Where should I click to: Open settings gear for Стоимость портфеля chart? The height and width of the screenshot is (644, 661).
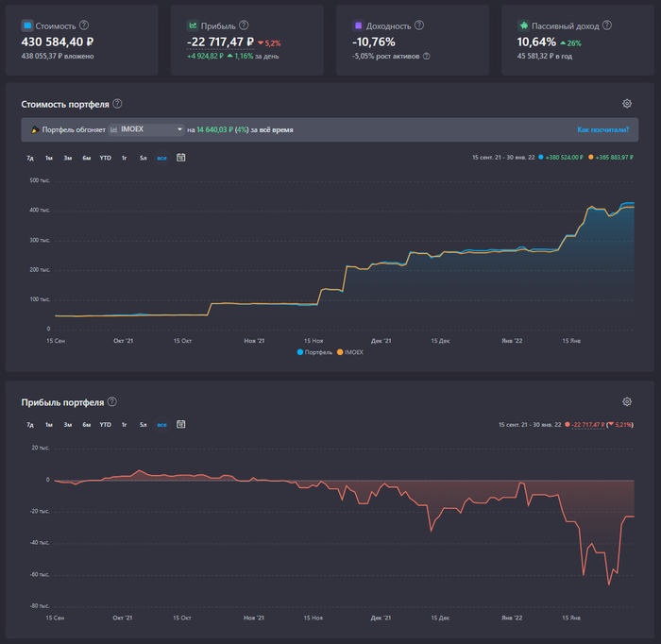tap(626, 104)
